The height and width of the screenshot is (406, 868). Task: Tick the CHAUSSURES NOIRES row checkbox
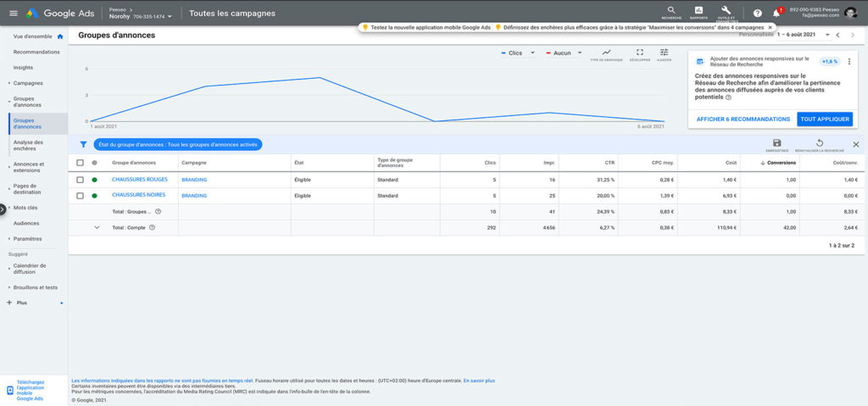[81, 196]
